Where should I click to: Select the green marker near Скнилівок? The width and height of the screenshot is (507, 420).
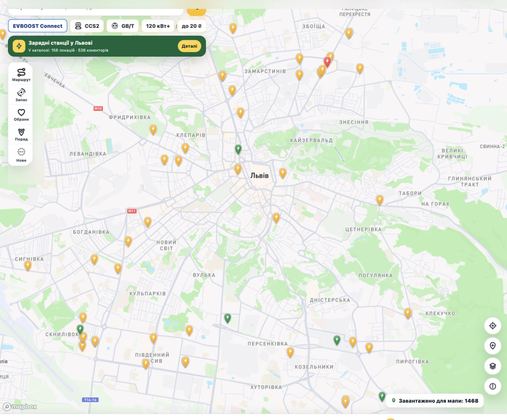(80, 329)
